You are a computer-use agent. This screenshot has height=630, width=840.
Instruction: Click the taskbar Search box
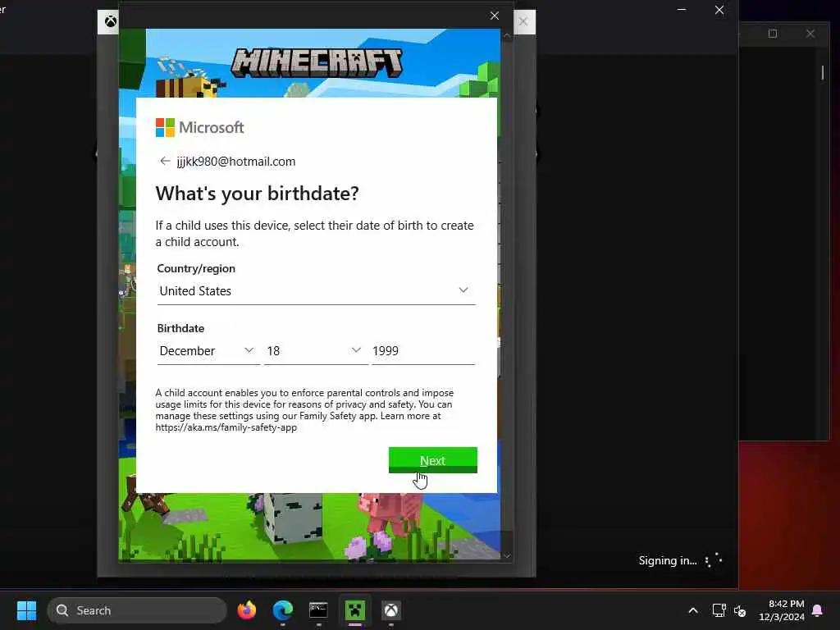pos(137,610)
